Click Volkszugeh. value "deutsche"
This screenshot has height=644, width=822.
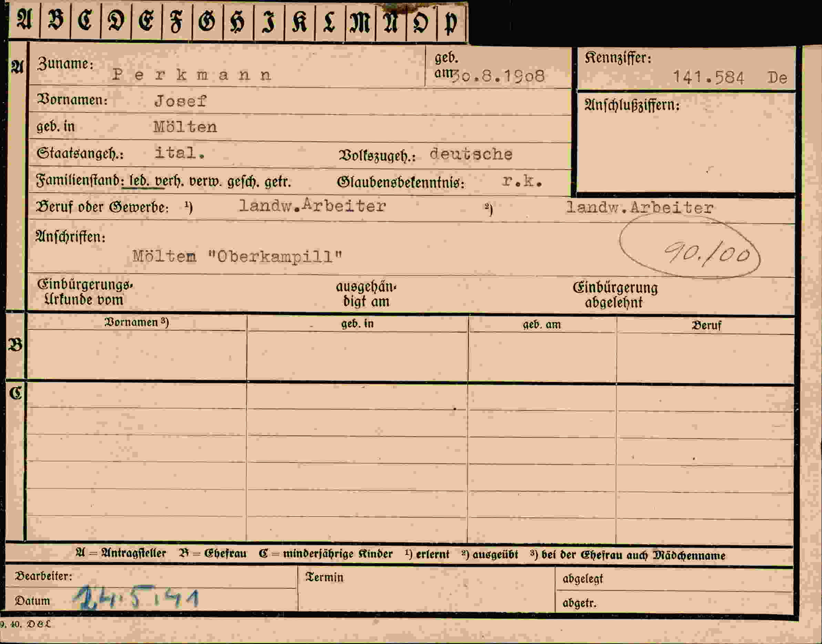click(x=471, y=154)
